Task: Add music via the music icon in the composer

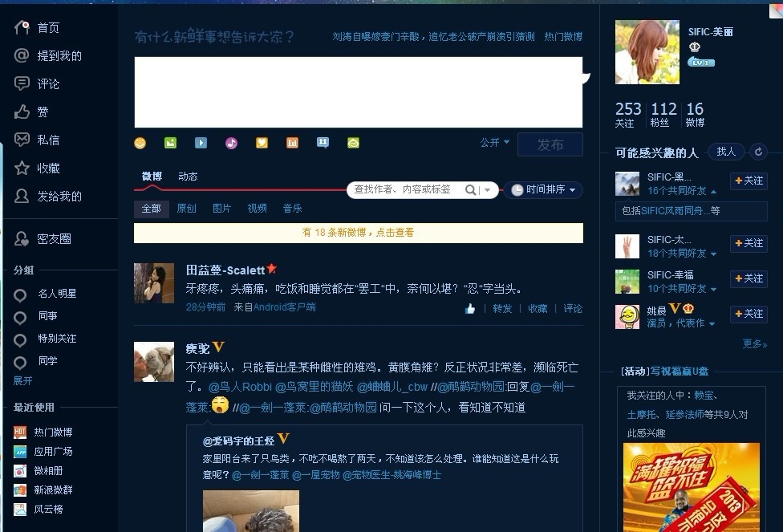Action: (x=231, y=142)
